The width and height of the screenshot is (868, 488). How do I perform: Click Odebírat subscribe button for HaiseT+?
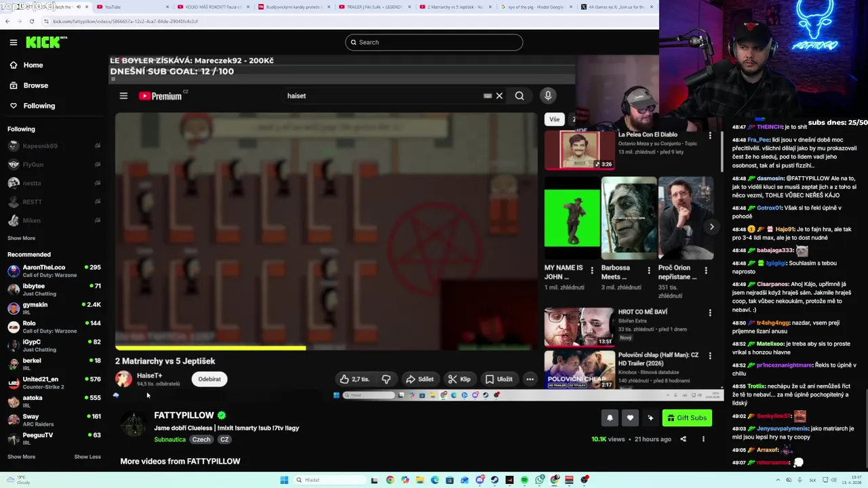(210, 379)
